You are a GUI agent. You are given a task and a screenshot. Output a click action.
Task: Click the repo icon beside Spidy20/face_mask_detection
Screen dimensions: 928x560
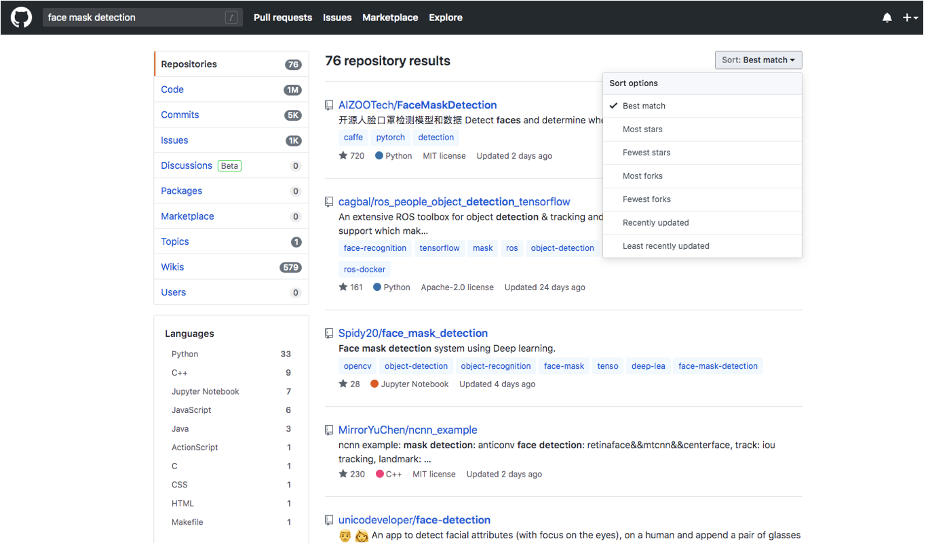click(329, 334)
